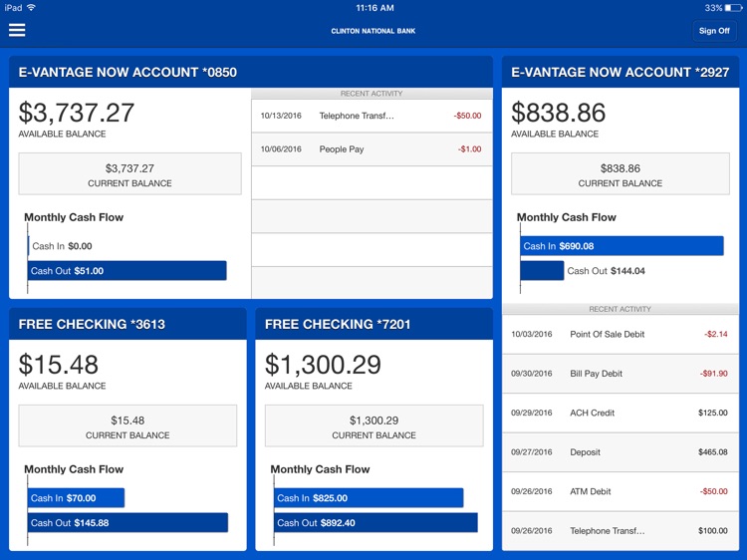Tap the Cash In $825.00 bar
Image resolution: width=747 pixels, height=560 pixels.
tap(369, 498)
